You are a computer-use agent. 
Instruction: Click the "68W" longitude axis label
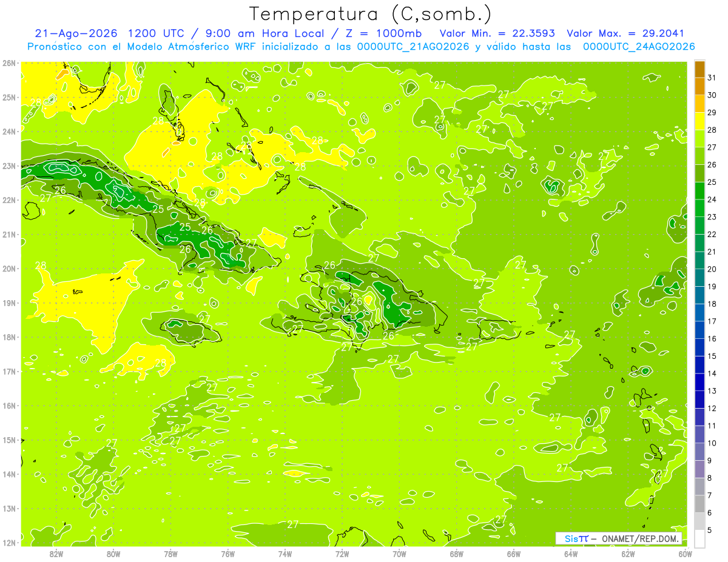tap(456, 554)
